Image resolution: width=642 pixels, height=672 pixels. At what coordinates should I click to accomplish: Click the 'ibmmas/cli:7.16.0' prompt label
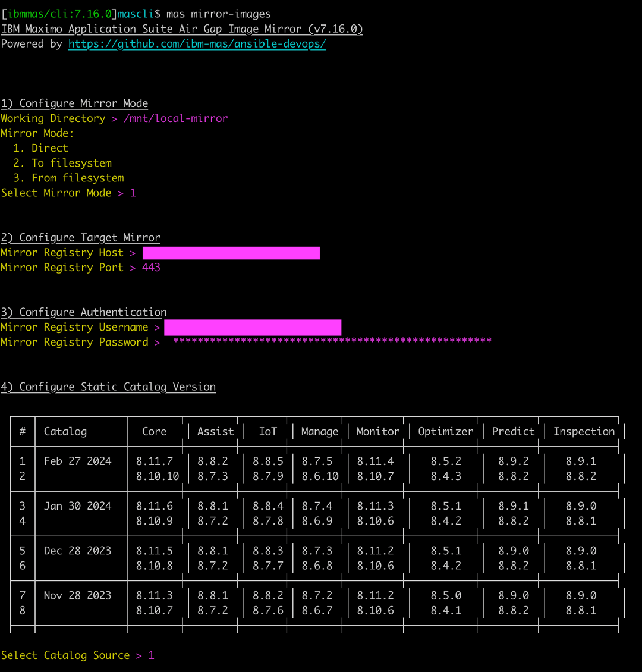click(59, 14)
